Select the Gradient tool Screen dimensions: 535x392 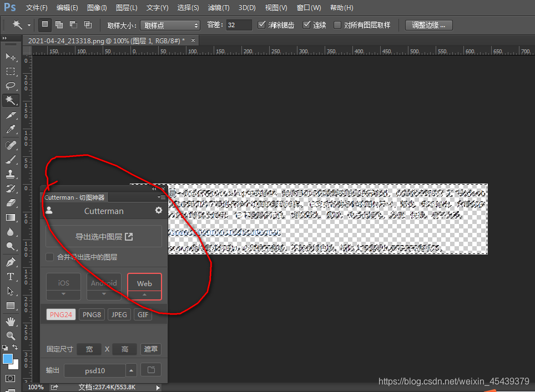tap(11, 217)
